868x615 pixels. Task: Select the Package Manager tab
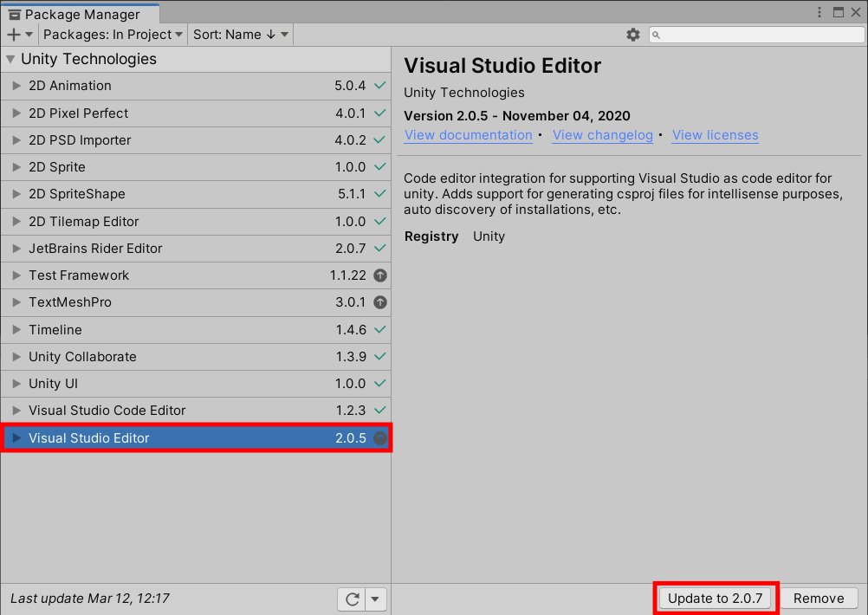(81, 14)
